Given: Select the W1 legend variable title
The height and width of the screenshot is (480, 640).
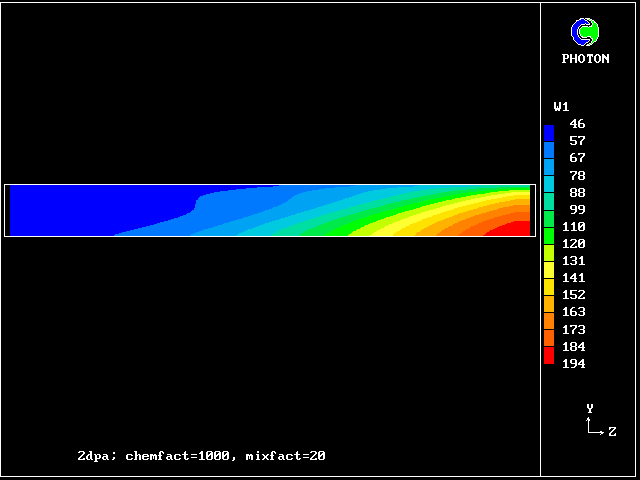Looking at the screenshot, I should (x=561, y=107).
